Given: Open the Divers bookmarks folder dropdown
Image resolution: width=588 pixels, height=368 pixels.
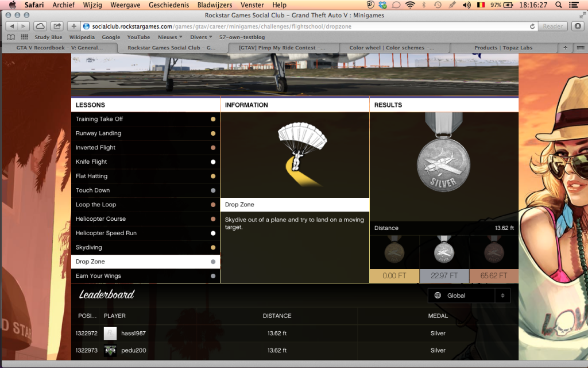Looking at the screenshot, I should point(201,37).
